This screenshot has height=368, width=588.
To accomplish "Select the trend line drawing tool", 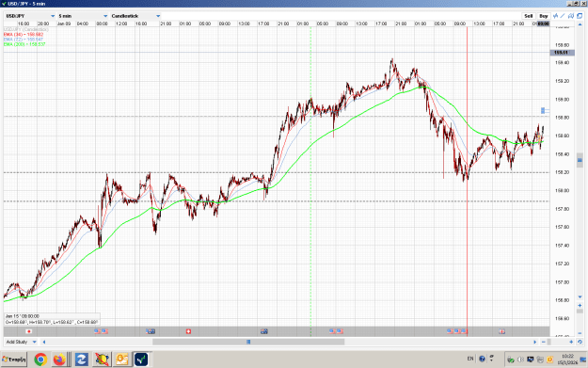I will click(563, 16).
